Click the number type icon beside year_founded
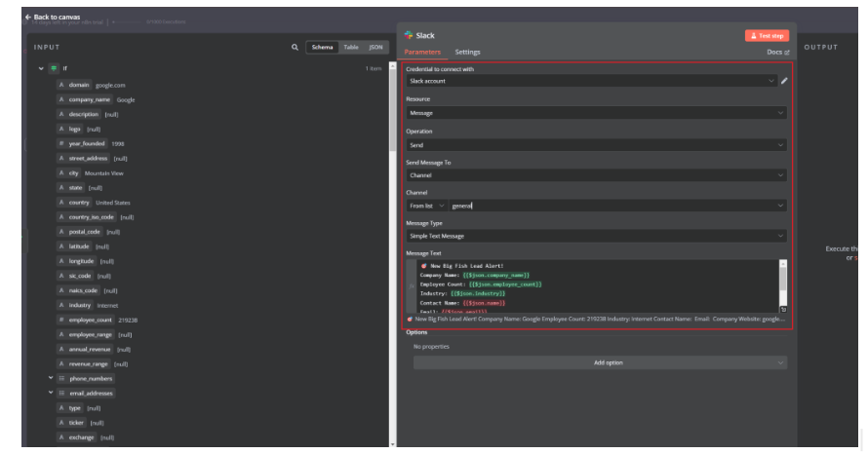 [x=61, y=144]
